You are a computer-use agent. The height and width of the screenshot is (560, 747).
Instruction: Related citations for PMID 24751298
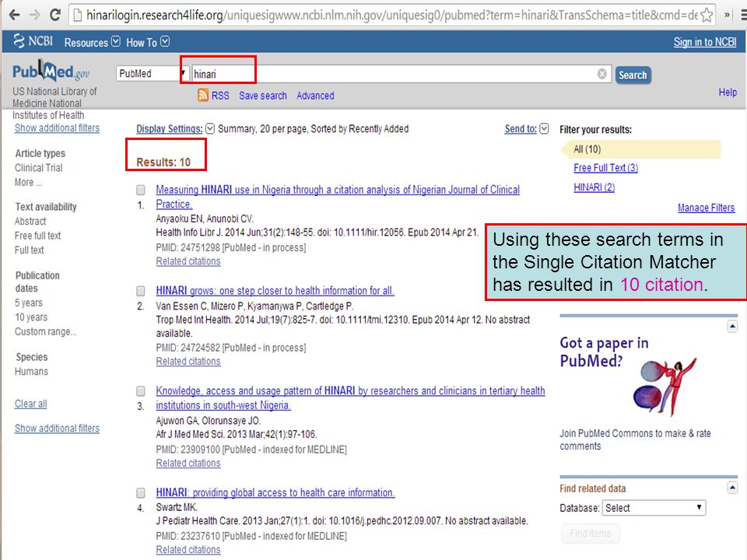click(188, 261)
